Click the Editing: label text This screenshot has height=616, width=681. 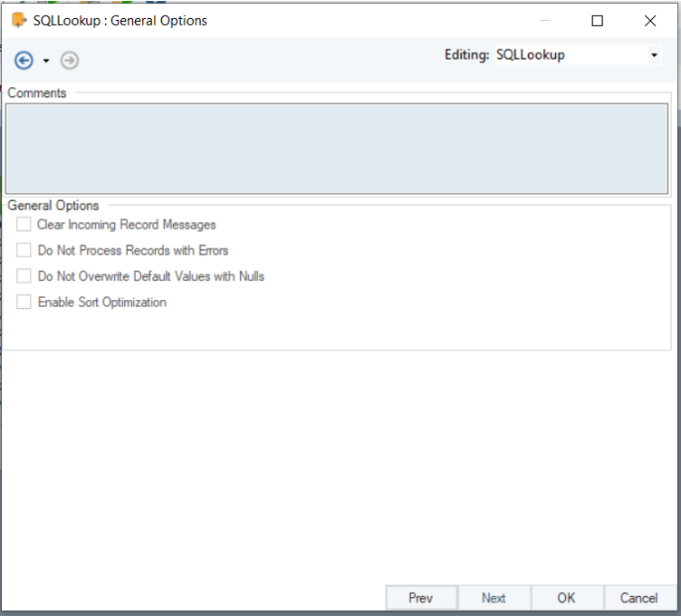coord(467,54)
